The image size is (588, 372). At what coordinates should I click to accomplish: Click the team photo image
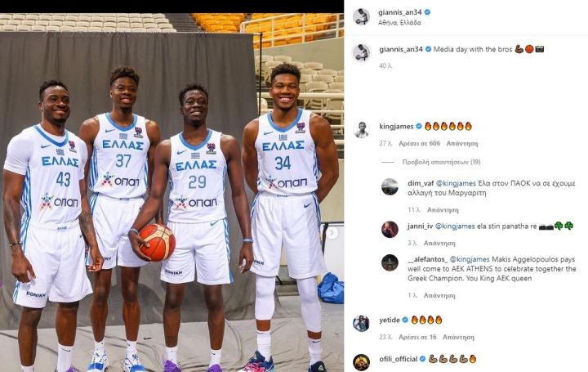click(171, 193)
